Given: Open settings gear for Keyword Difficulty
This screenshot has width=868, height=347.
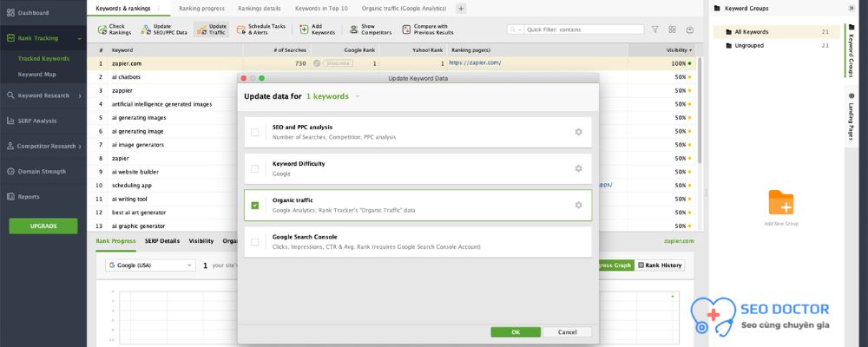Looking at the screenshot, I should (x=578, y=168).
